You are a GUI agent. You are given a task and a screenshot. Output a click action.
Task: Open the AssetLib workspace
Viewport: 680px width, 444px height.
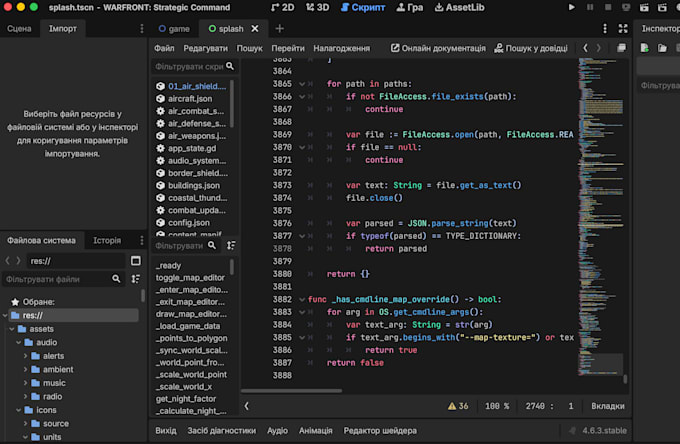459,7
